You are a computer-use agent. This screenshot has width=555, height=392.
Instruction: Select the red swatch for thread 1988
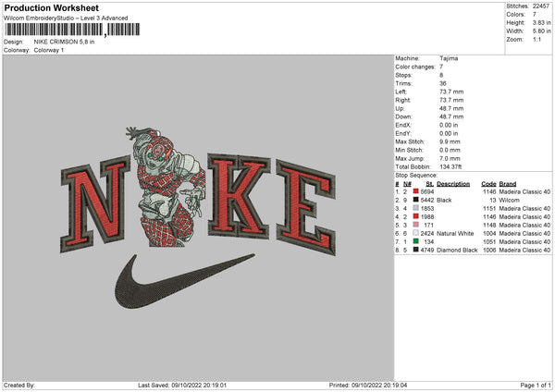pos(416,216)
